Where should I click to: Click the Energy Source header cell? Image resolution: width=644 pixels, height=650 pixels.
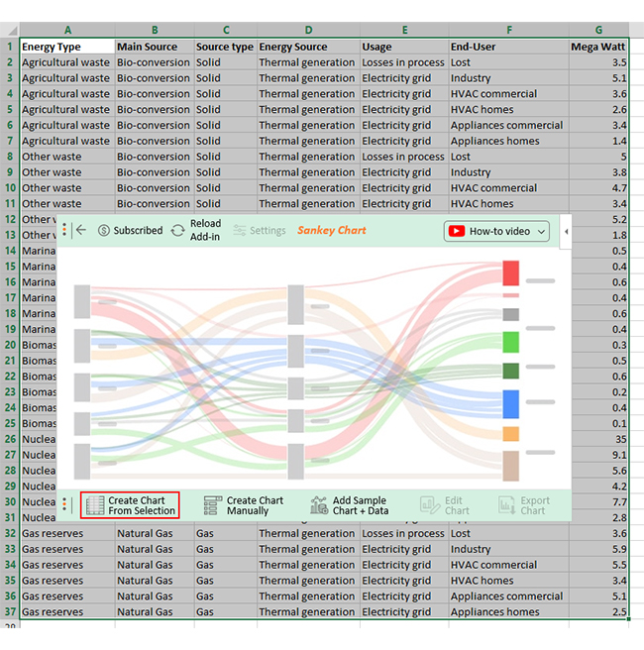[x=308, y=47]
